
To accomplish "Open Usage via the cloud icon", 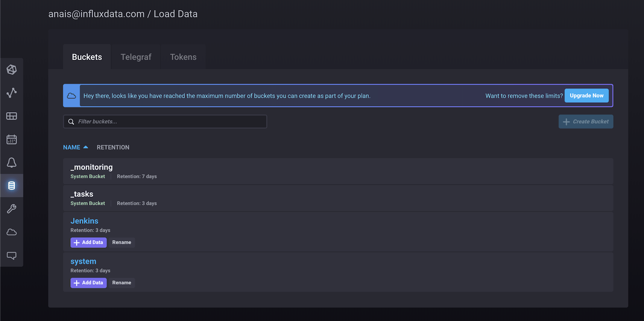I will 12,232.
